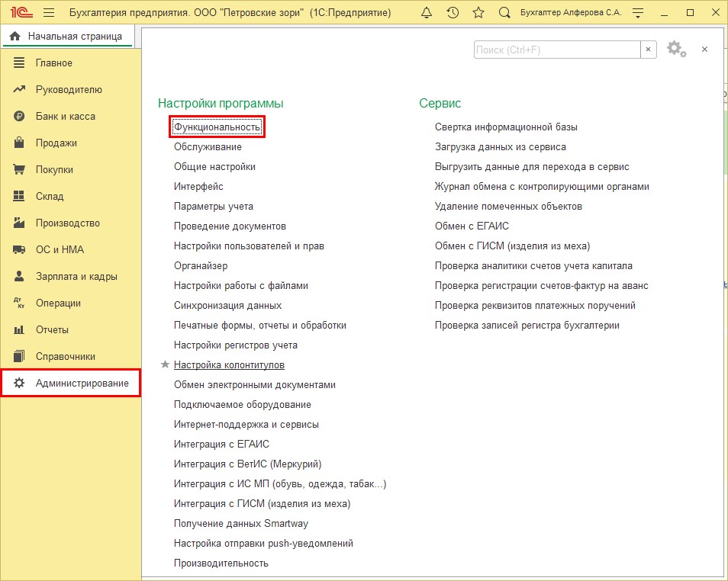Open favorites star in title bar

478,12
